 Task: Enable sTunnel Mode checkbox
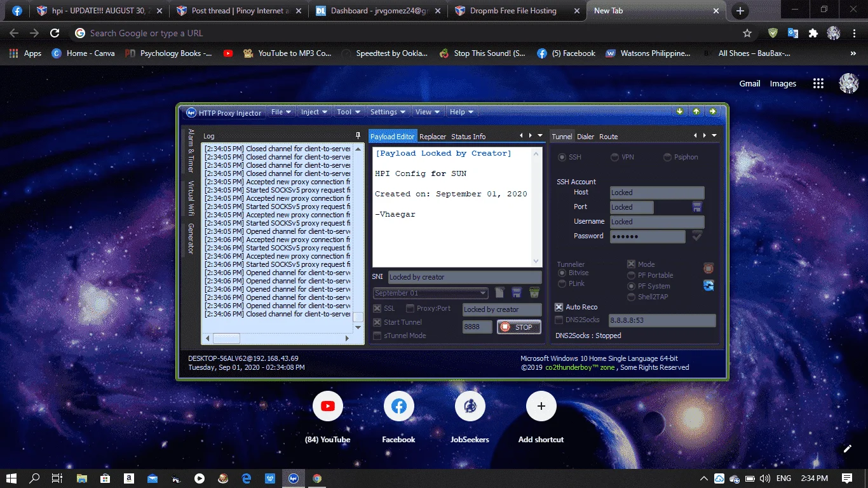pyautogui.click(x=377, y=335)
